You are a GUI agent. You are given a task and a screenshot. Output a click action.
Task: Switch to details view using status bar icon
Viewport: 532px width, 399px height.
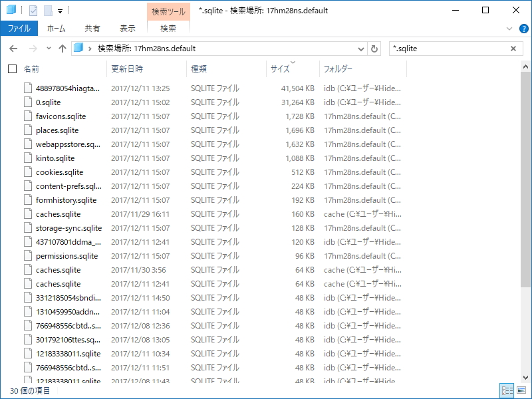[x=507, y=389]
